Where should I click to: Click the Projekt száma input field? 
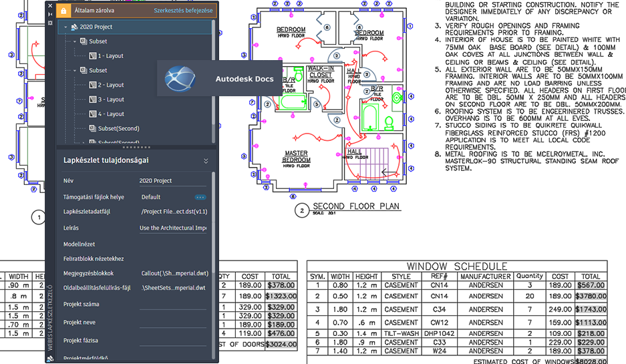(173, 305)
